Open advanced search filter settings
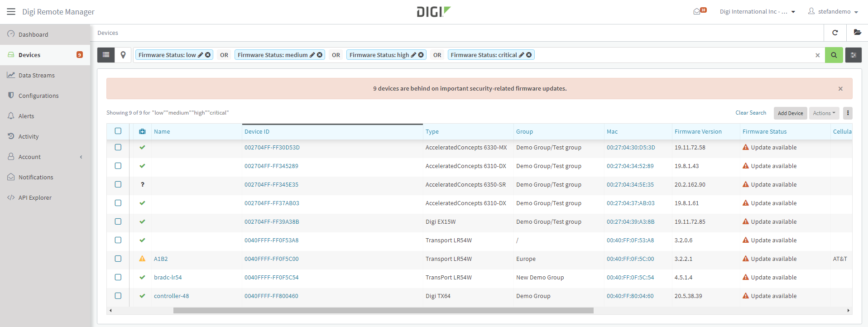 (x=854, y=55)
